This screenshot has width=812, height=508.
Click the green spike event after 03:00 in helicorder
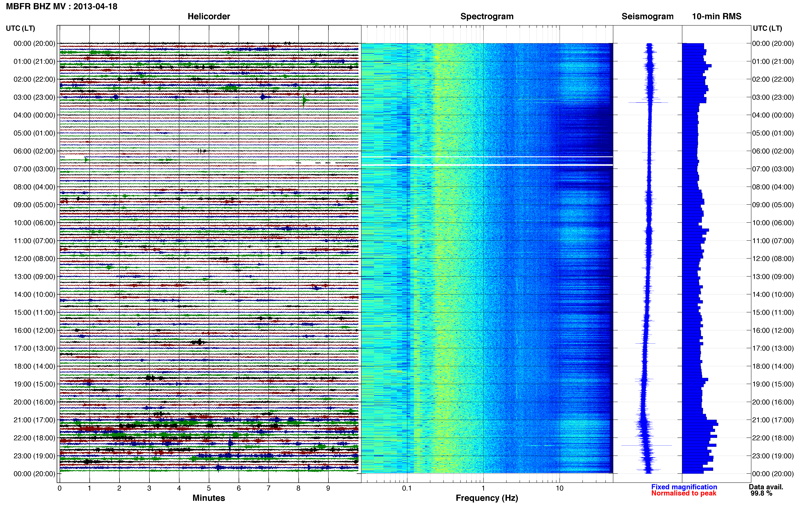(304, 100)
